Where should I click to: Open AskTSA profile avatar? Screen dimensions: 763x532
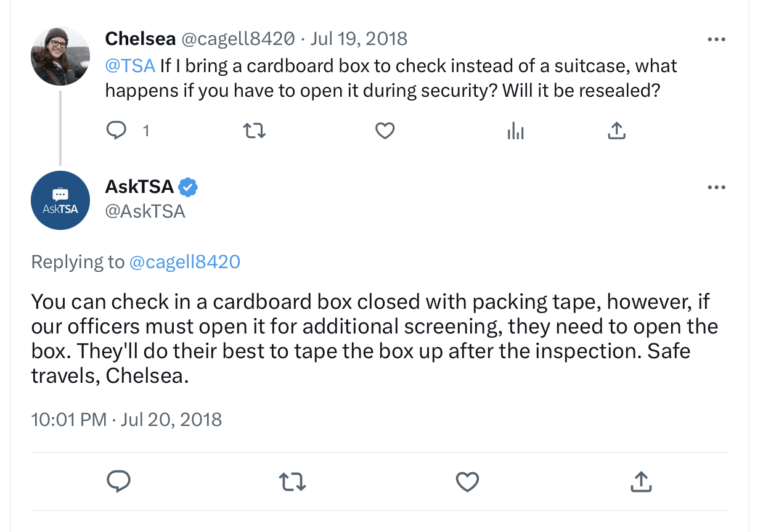60,200
